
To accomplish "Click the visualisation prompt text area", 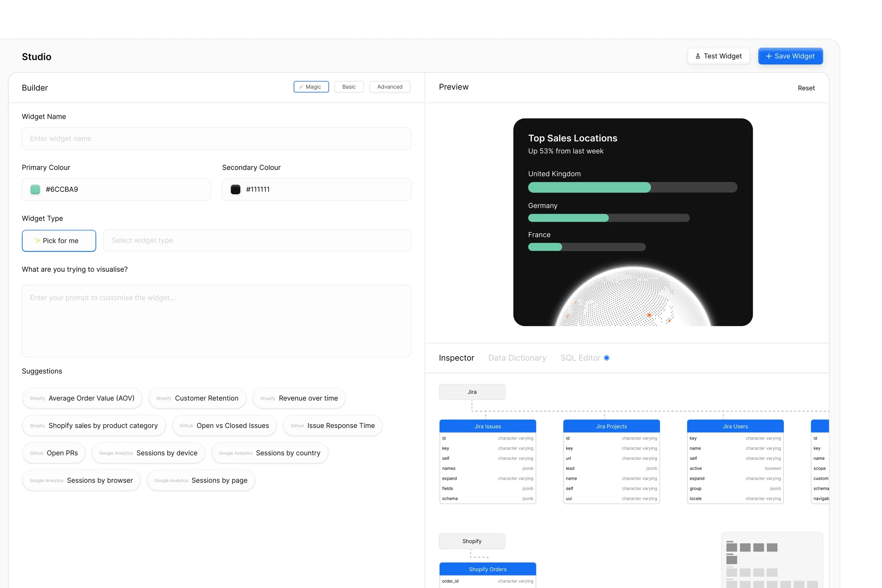I will 216,321.
